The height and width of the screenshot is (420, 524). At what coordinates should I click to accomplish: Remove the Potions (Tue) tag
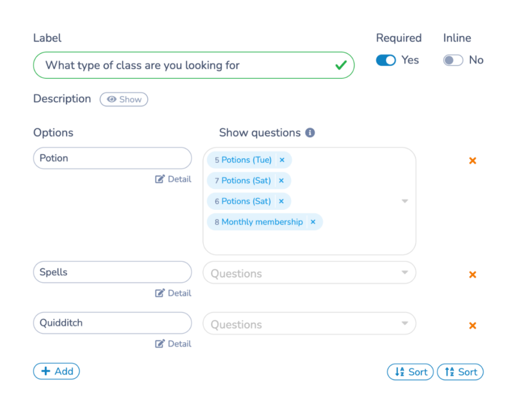pos(282,160)
